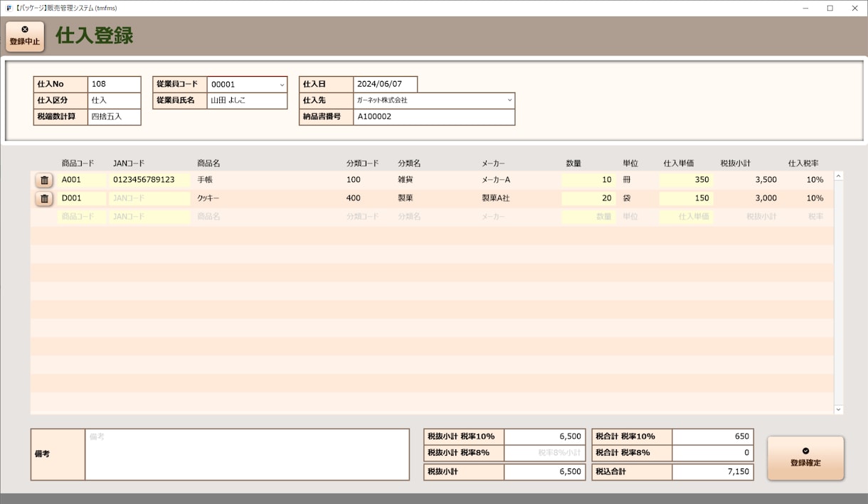This screenshot has width=868, height=504.
Task: Edit quantity 10 in the 手帳 row
Action: 588,180
